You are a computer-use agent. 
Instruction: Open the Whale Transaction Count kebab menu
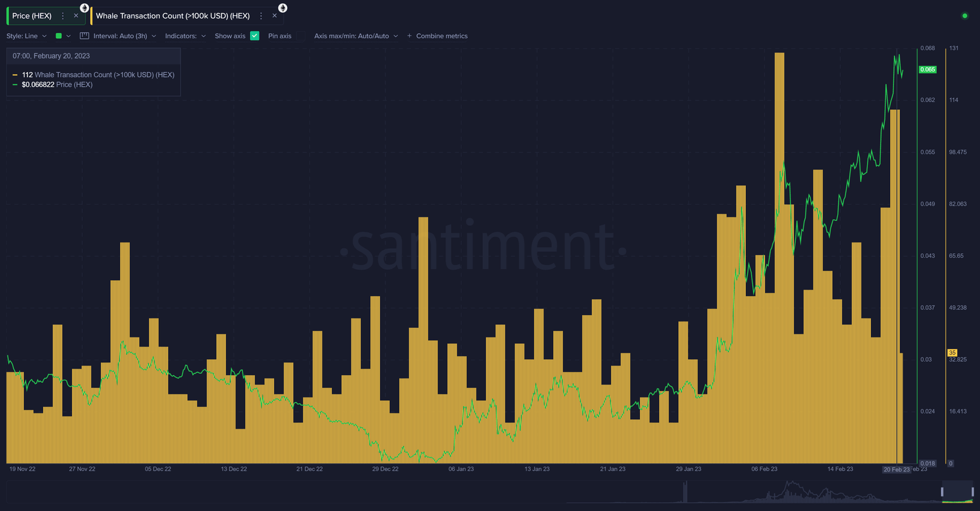[x=261, y=15]
